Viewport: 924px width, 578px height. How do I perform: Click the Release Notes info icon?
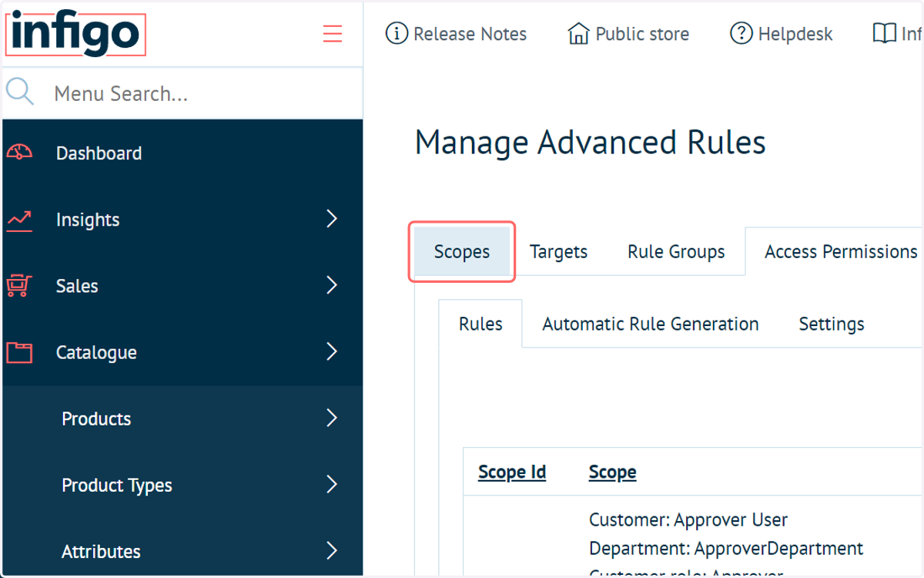click(396, 33)
